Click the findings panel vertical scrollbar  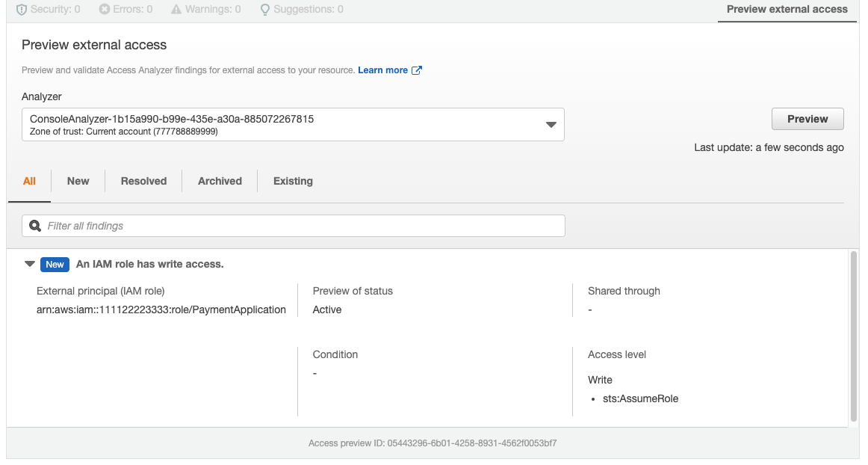854,336
